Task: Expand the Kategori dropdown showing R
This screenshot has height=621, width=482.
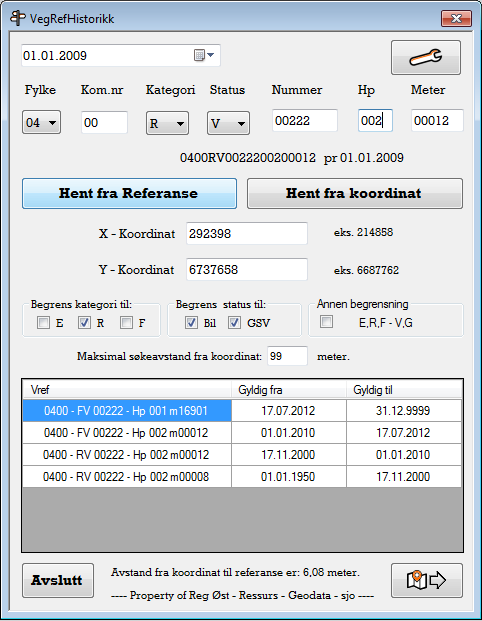Action: [x=167, y=123]
